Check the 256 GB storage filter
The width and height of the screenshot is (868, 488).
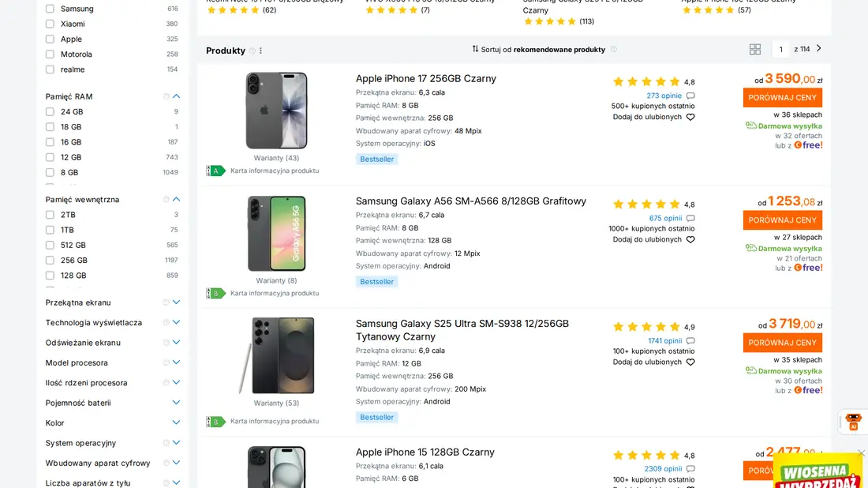49,260
